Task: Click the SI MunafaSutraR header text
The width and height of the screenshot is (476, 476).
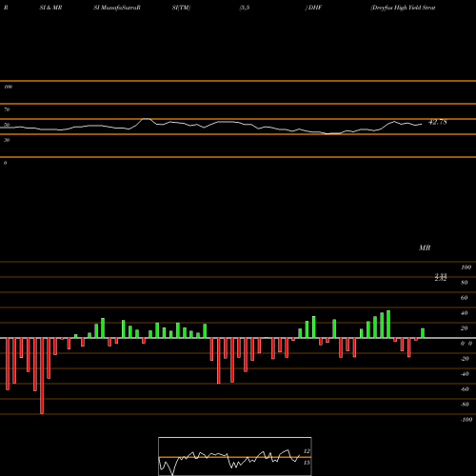Action: click(x=117, y=8)
